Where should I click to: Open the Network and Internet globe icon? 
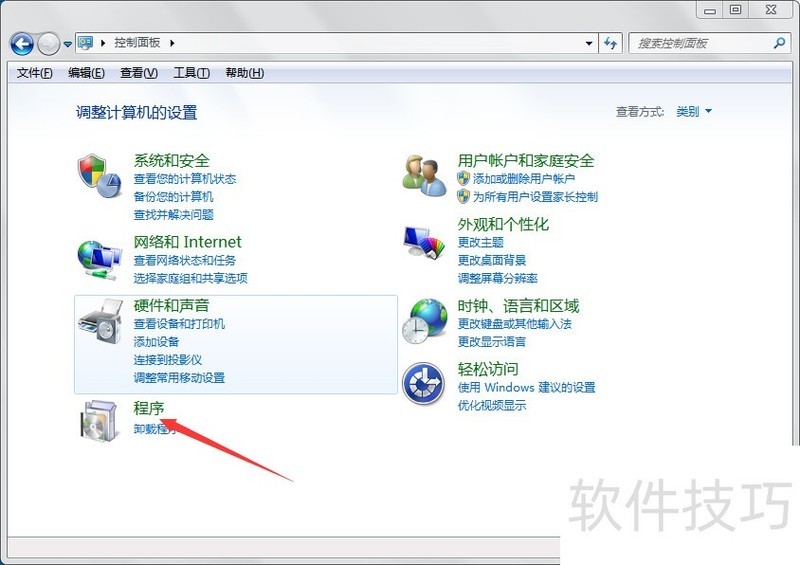pyautogui.click(x=100, y=258)
